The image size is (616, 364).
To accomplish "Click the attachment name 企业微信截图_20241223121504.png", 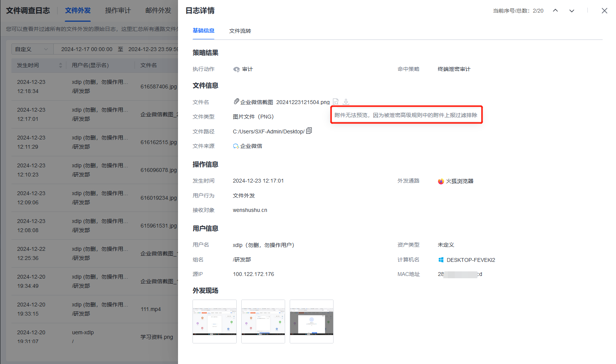I will click(284, 102).
